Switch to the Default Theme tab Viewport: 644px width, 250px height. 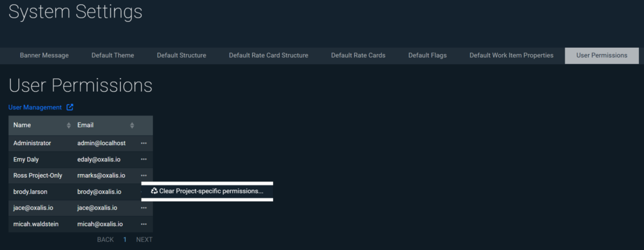coord(113,55)
